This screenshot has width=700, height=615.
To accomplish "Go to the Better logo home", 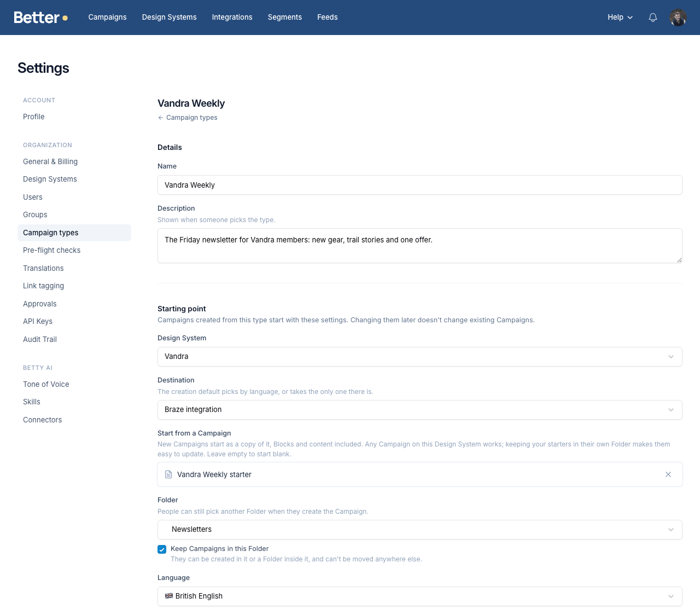I will [x=41, y=18].
